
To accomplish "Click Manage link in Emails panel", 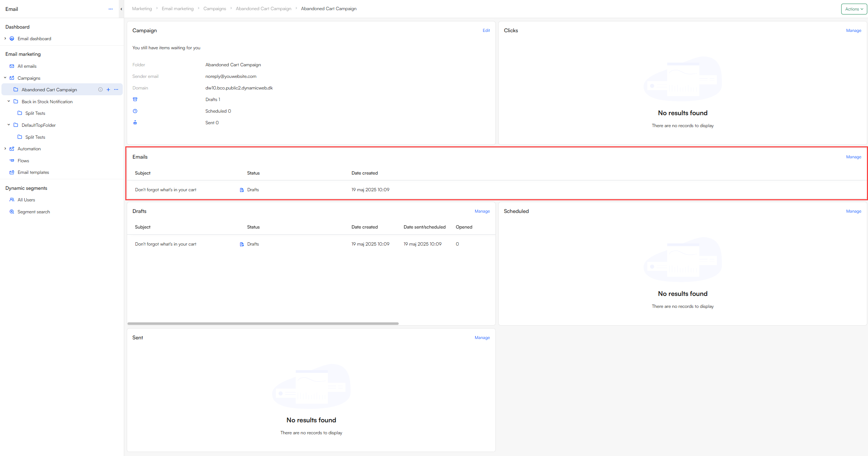I will point(854,157).
